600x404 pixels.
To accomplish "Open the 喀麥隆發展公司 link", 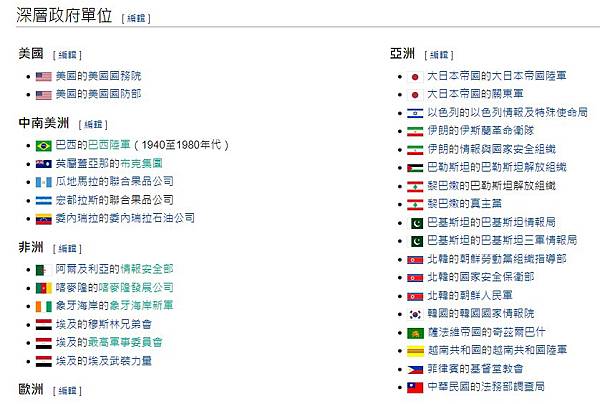I will tap(136, 287).
